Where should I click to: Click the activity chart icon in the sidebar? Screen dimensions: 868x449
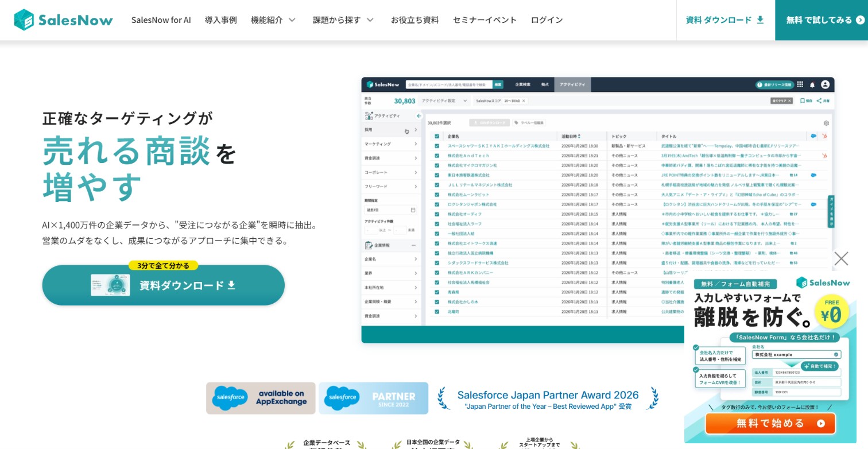click(x=369, y=115)
